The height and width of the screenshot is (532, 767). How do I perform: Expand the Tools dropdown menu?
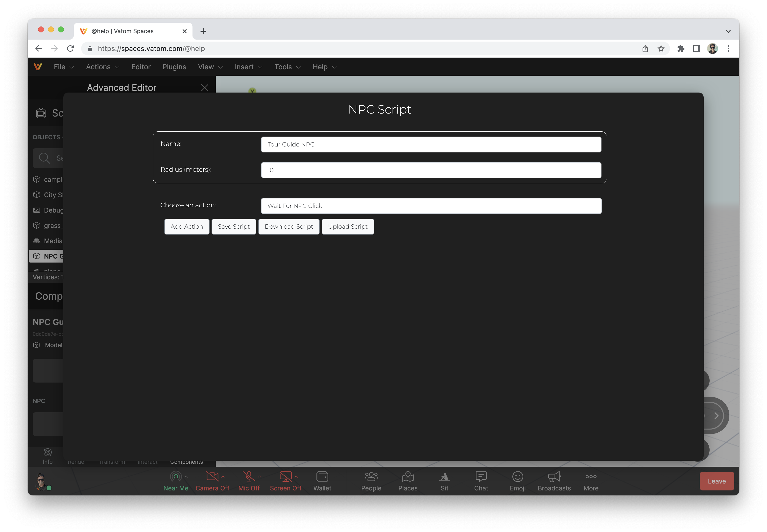[x=287, y=67]
